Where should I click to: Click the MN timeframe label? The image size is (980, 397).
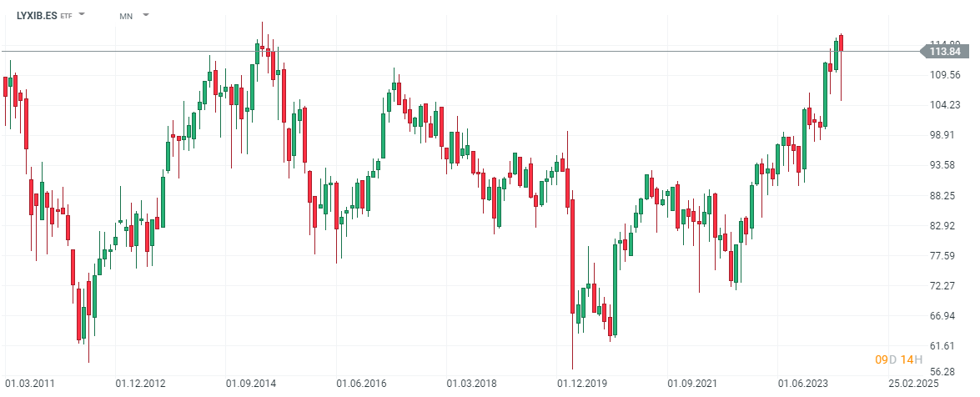click(126, 16)
